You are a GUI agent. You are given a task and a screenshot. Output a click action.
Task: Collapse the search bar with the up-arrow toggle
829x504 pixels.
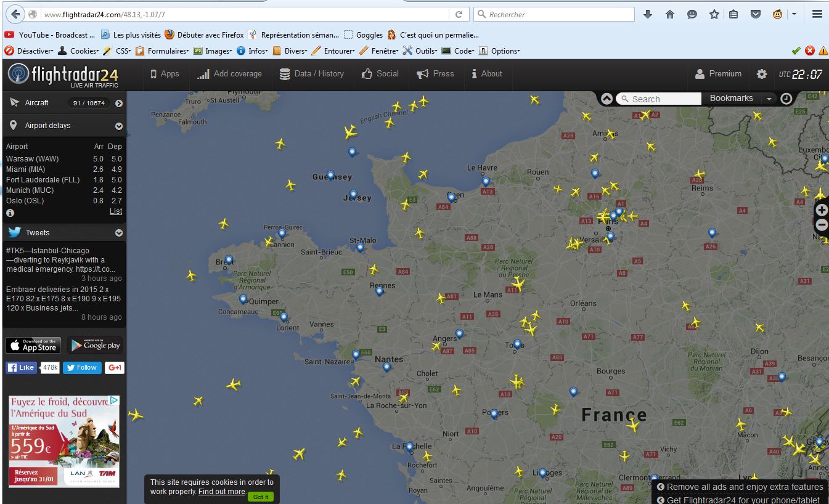pos(606,99)
